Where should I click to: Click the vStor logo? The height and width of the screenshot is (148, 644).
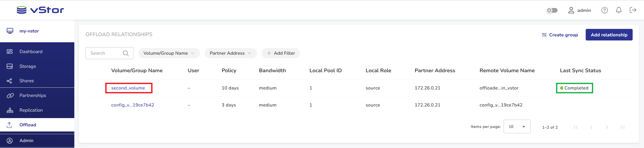coord(40,10)
